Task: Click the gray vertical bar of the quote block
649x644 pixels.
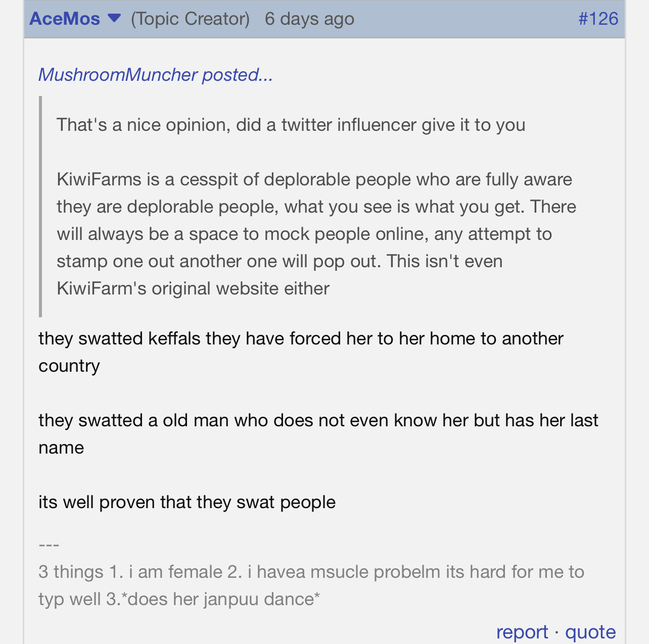Action: tap(40, 207)
